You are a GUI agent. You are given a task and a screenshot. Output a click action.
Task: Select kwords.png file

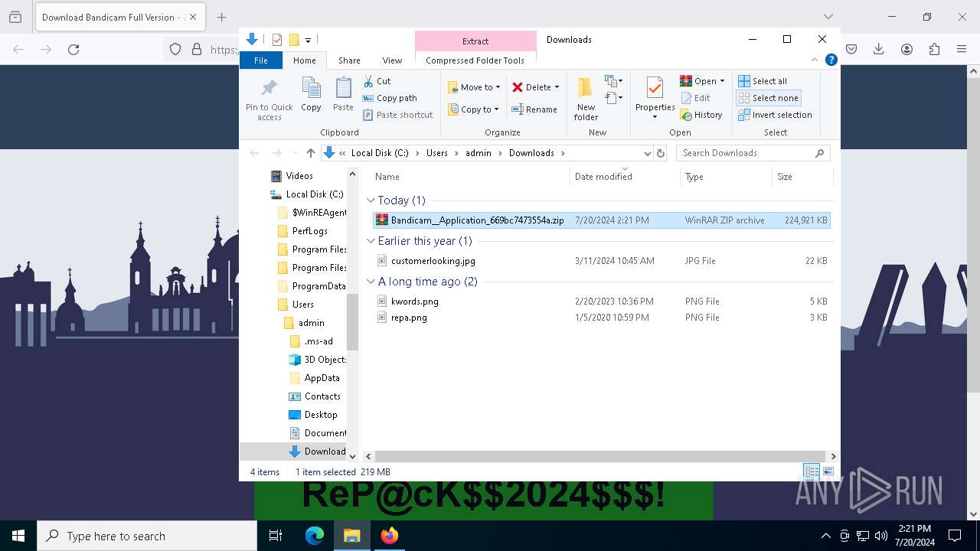point(600,302)
